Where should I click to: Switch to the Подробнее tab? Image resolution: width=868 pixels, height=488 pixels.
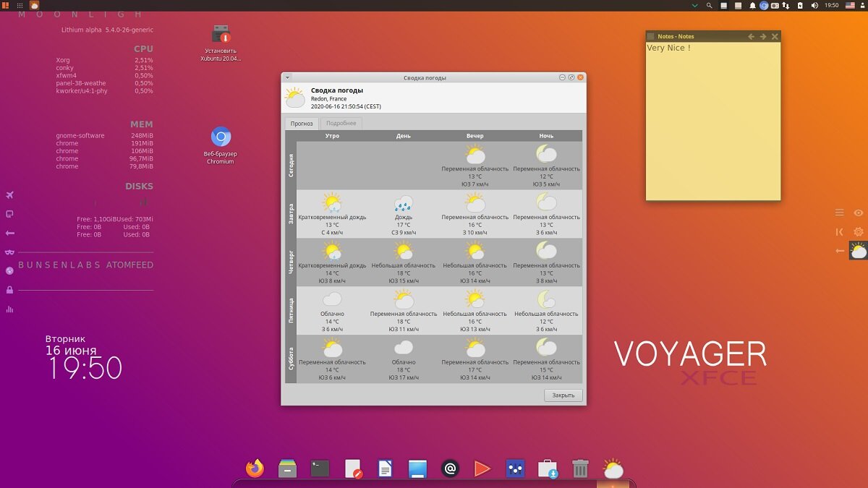pos(341,124)
